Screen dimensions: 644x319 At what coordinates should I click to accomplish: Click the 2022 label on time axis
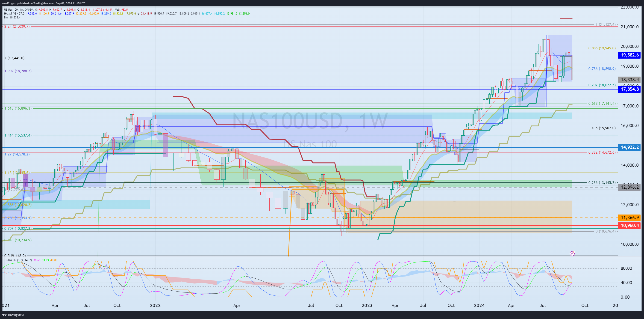[155, 305]
